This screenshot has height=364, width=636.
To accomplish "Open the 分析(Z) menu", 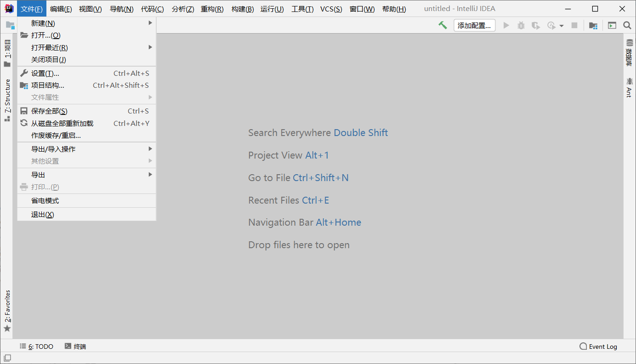I will (183, 9).
